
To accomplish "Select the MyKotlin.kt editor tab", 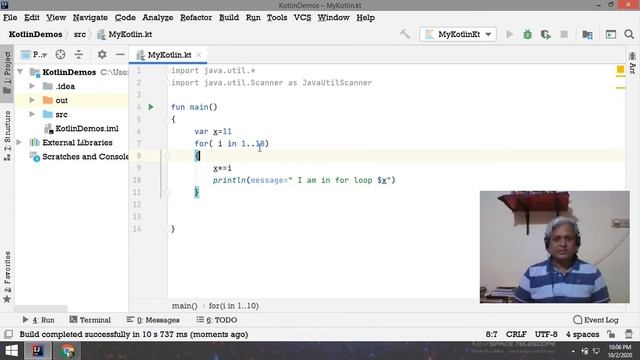I will 169,55.
